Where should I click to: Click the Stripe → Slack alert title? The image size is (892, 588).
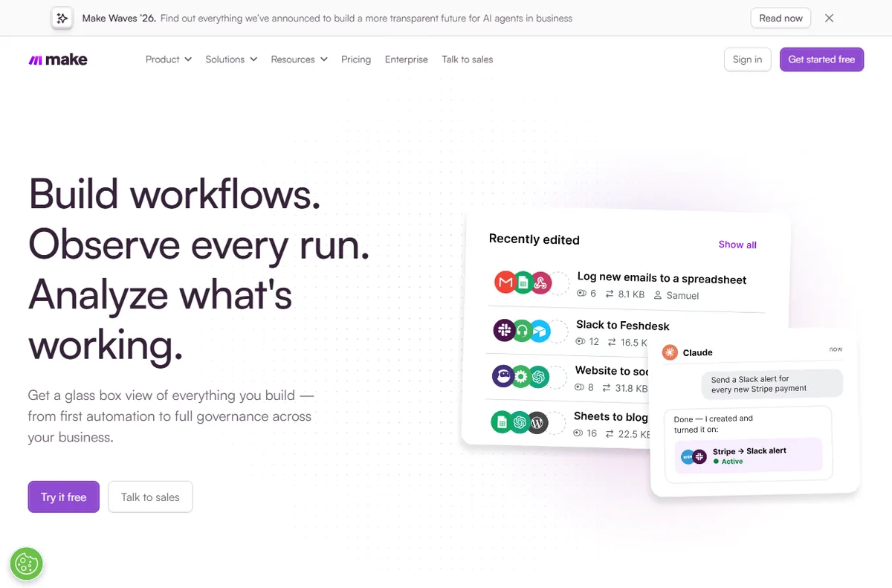tap(749, 451)
